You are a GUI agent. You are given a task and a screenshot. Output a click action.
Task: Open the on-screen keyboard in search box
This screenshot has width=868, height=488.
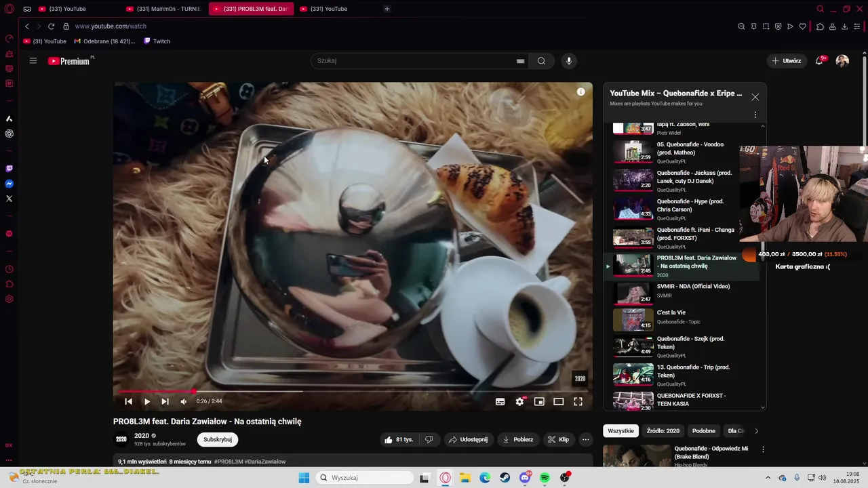click(520, 61)
